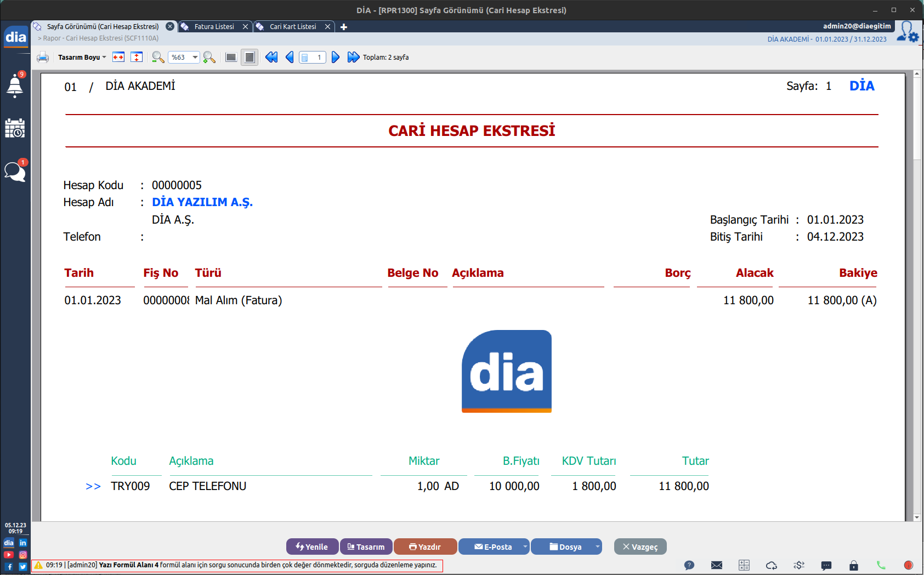The width and height of the screenshot is (924, 575).
Task: Click the printer icon in the toolbar
Action: click(43, 58)
